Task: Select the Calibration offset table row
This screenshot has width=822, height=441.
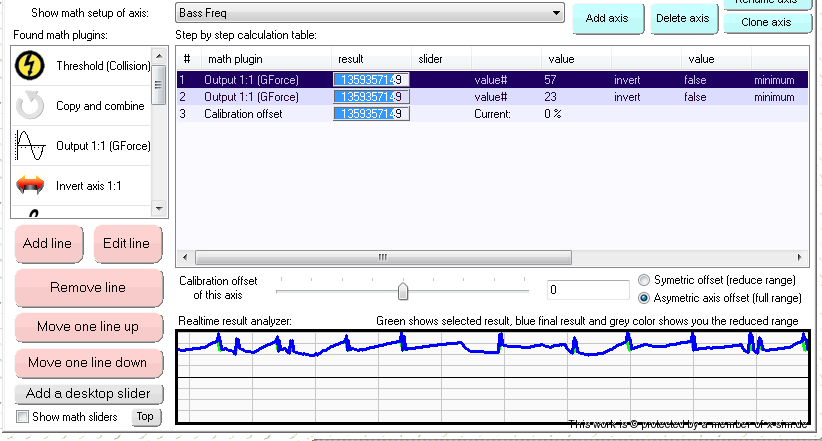Action: (x=243, y=114)
